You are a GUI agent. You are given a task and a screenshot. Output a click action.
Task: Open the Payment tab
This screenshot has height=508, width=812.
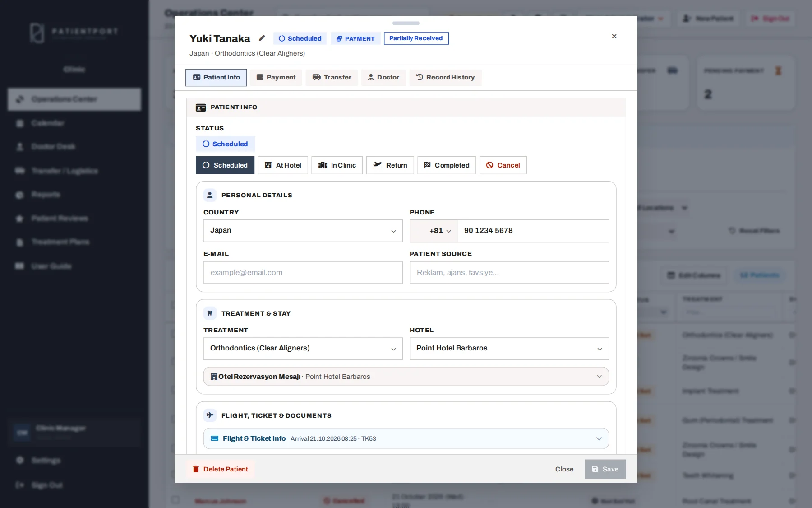point(276,77)
